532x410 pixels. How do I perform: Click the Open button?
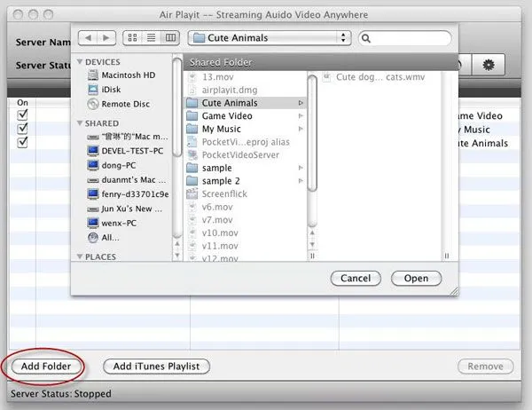(416, 278)
